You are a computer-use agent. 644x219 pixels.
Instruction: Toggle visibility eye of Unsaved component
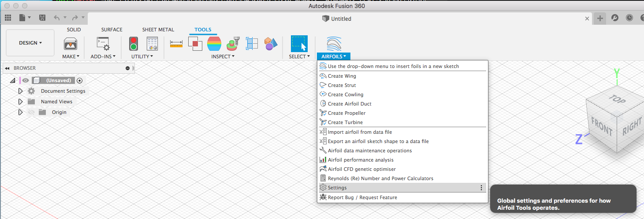(x=26, y=80)
